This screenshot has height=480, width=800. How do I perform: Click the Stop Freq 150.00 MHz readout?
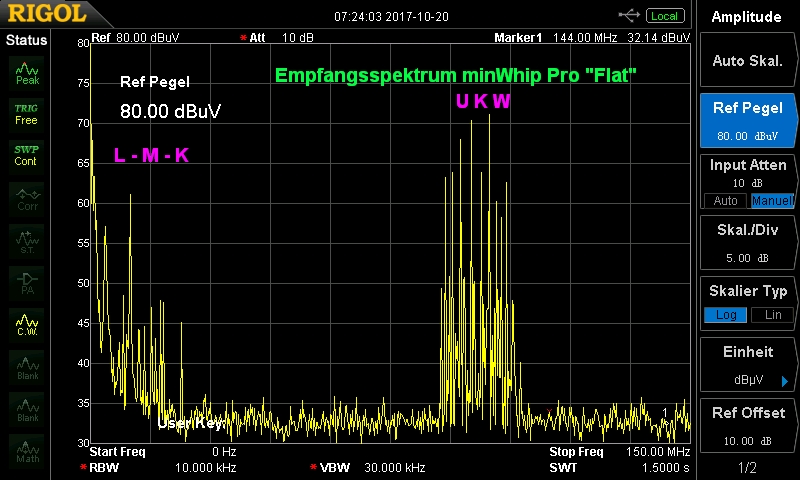[x=619, y=452]
